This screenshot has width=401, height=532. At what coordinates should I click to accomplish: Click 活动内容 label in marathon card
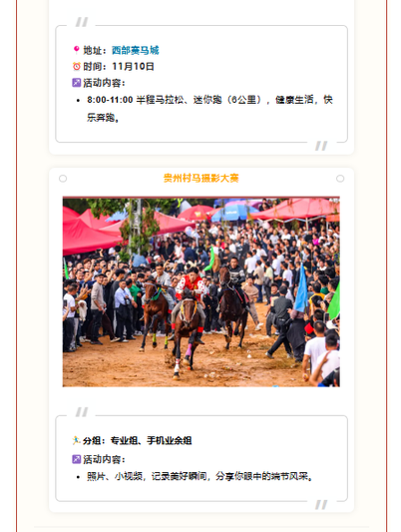pyautogui.click(x=104, y=83)
